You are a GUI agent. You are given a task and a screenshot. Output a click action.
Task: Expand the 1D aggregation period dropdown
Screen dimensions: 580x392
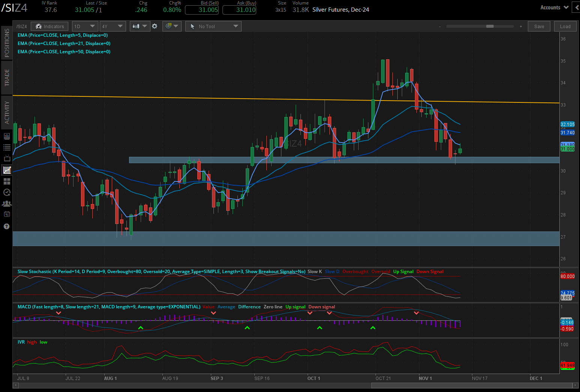[x=85, y=26]
